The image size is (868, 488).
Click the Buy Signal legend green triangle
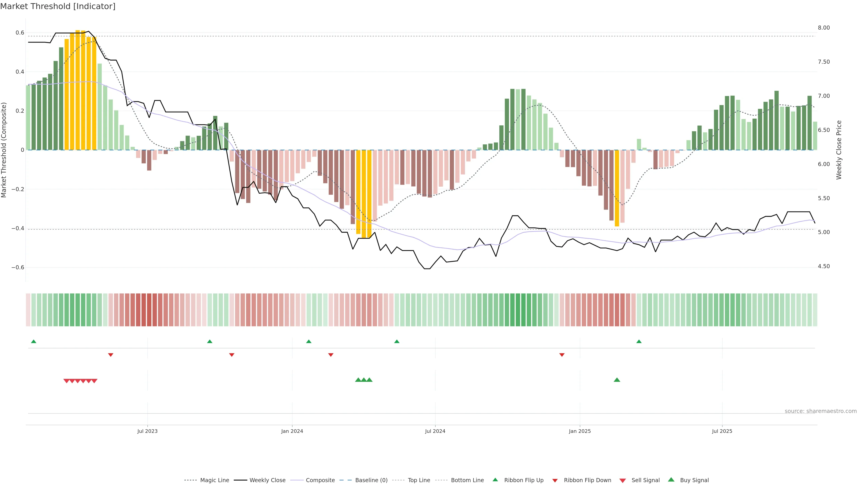[x=671, y=480]
